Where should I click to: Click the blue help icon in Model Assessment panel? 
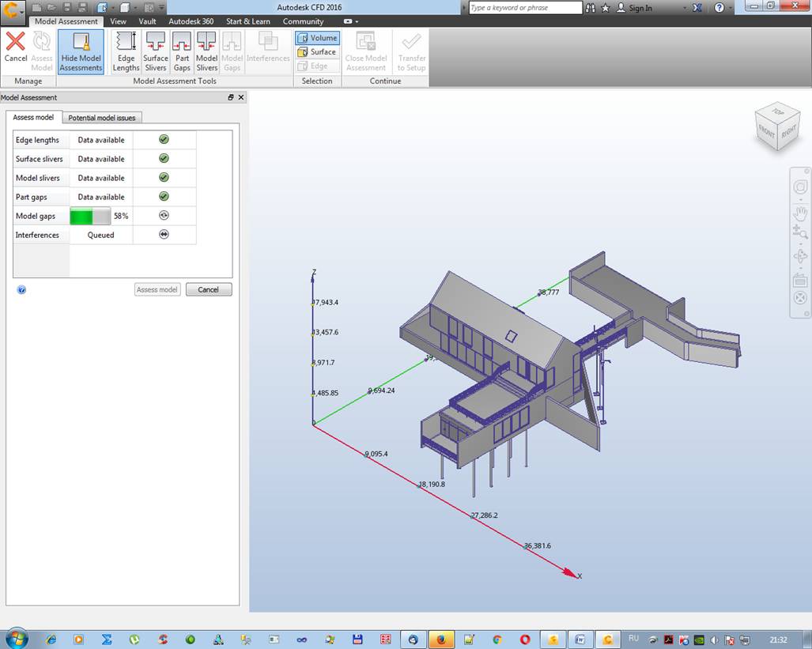[21, 290]
